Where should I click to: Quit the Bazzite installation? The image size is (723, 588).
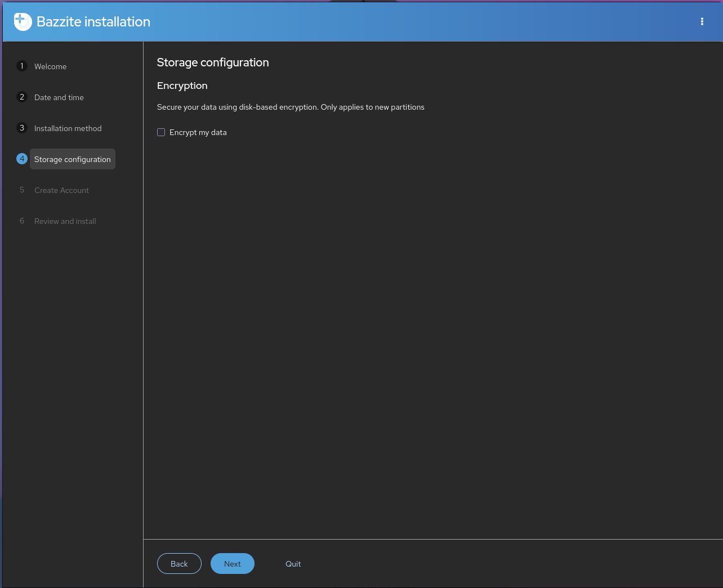pyautogui.click(x=293, y=563)
